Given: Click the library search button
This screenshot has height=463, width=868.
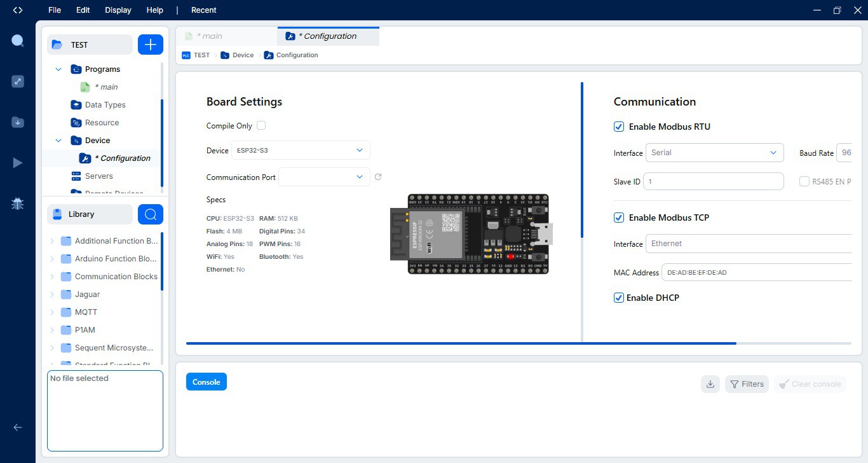Looking at the screenshot, I should pos(151,214).
